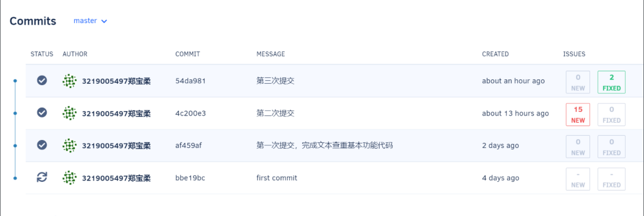Open commit hash bbe19bc
The width and height of the screenshot is (644, 216).
[190, 178]
